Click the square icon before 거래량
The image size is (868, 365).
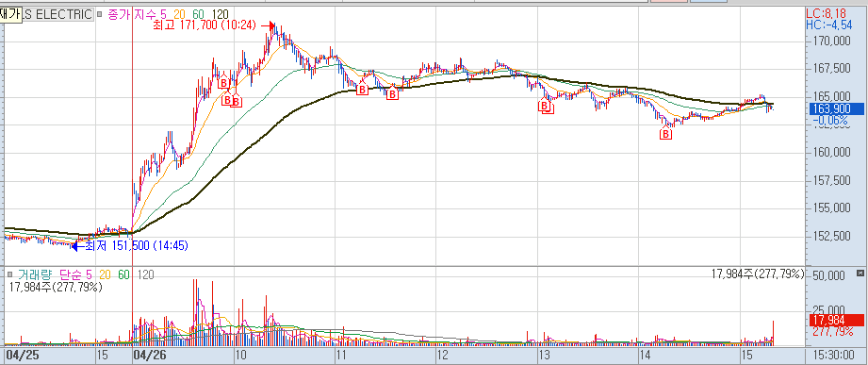[9, 274]
